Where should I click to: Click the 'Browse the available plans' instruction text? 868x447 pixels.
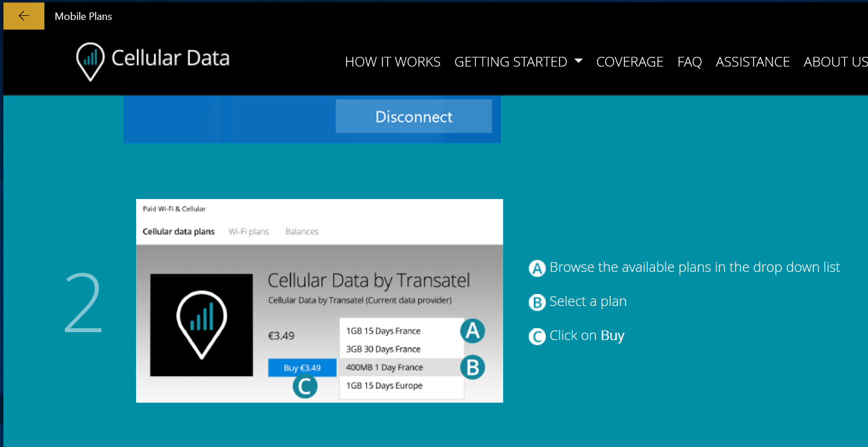(x=694, y=267)
